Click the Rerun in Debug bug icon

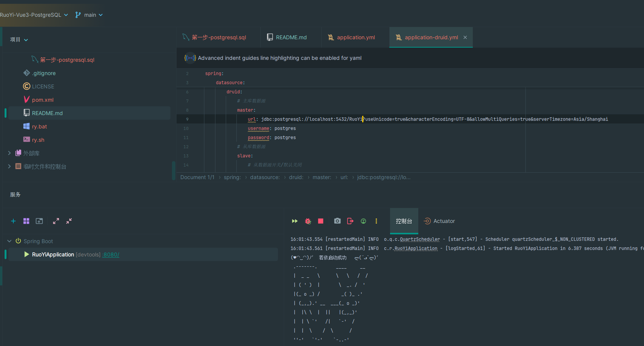pyautogui.click(x=308, y=221)
